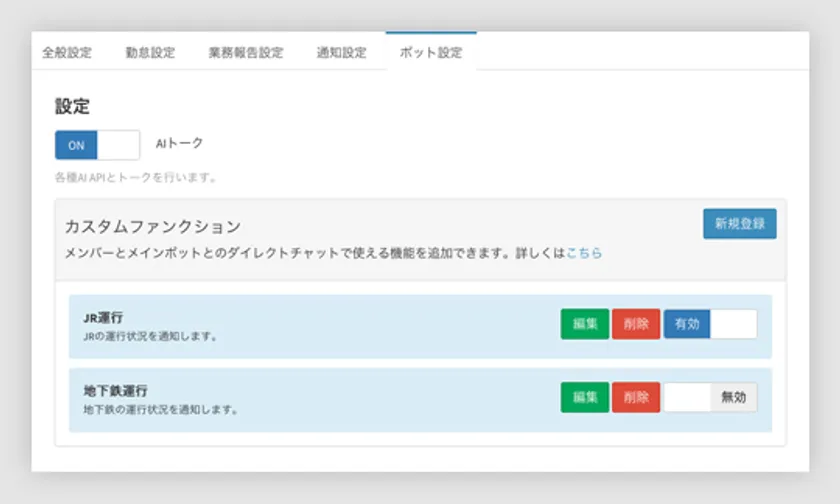Click the 地下鉄の運行状況を通知します description
This screenshot has height=504, width=840.
pyautogui.click(x=160, y=410)
